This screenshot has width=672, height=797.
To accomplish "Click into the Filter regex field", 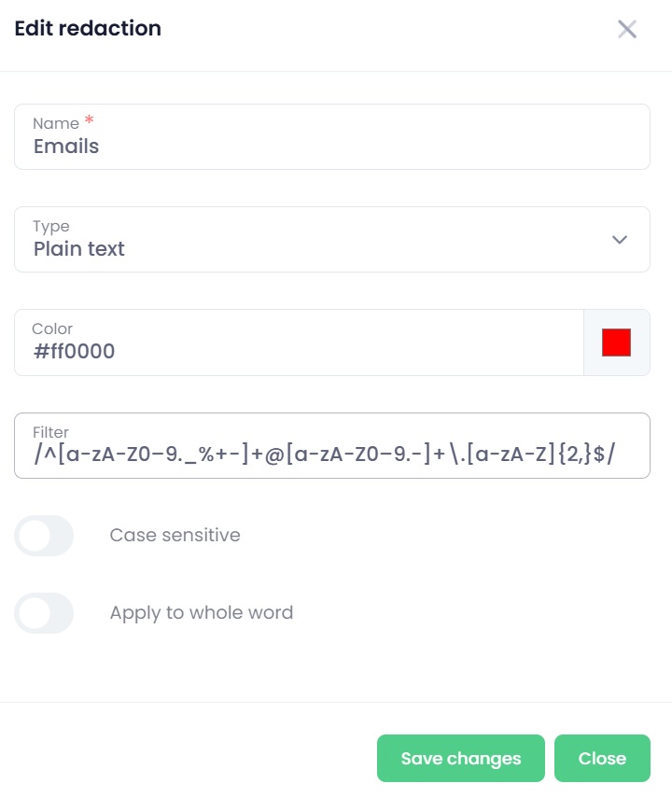I will tap(331, 454).
